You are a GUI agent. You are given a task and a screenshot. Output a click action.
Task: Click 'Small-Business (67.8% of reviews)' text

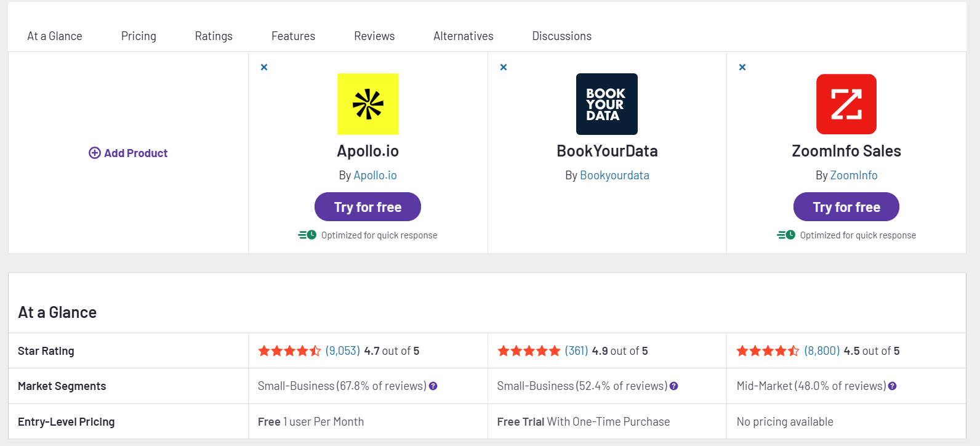click(342, 386)
